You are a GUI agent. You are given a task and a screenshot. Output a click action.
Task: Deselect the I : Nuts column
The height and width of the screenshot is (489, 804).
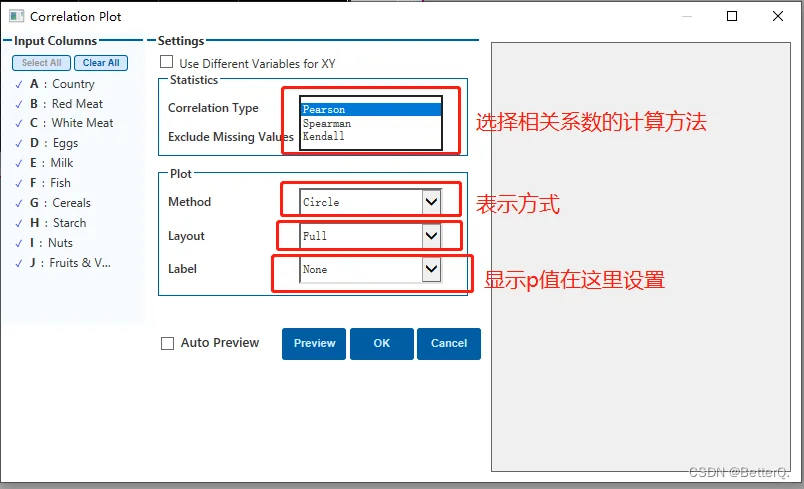click(x=19, y=243)
